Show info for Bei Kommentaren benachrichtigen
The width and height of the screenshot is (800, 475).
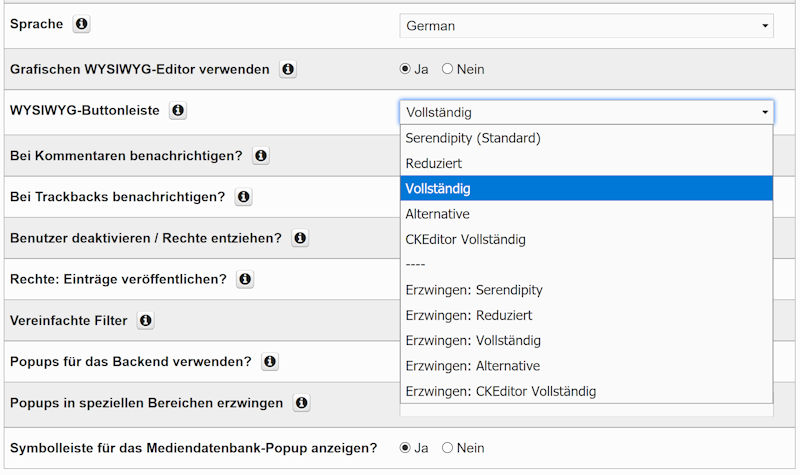click(x=261, y=156)
